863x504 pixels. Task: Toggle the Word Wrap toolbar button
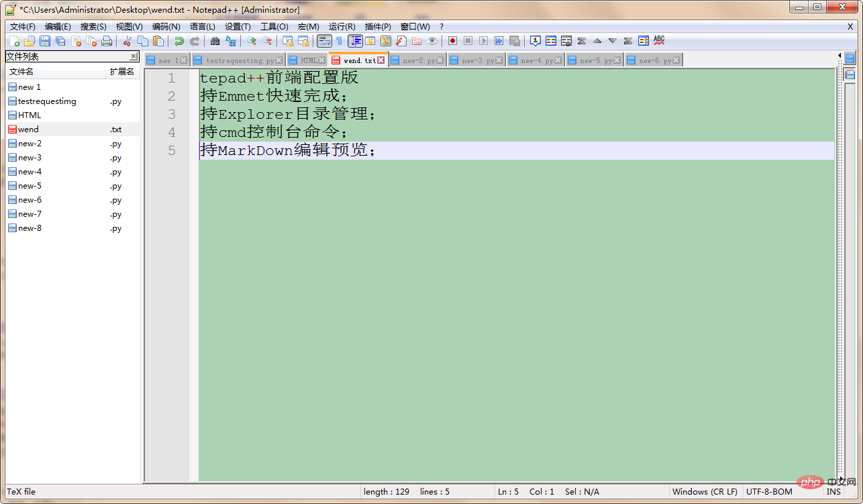tap(324, 41)
